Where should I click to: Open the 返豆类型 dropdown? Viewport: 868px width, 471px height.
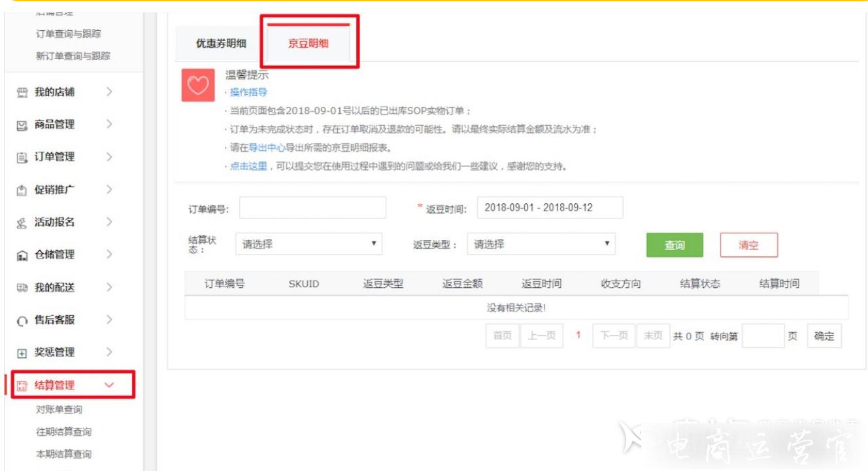(541, 244)
